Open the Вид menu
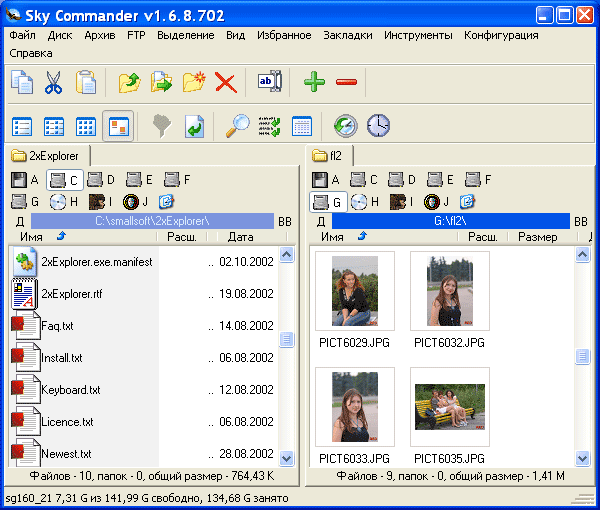600x510 pixels. [235, 36]
